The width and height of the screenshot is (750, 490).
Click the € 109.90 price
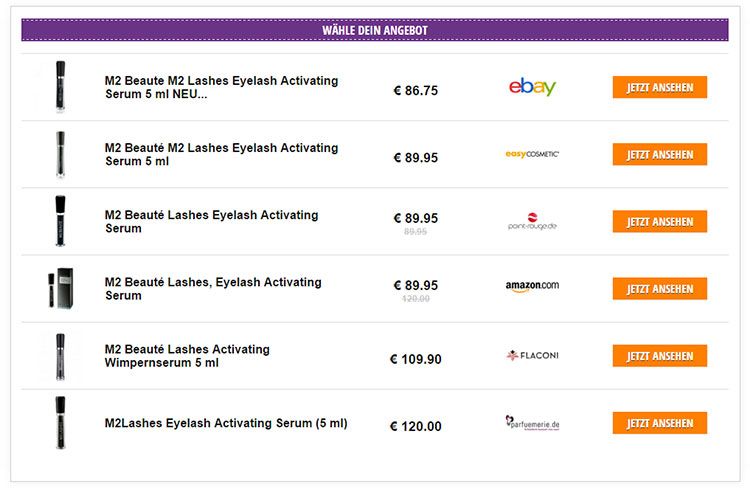(415, 359)
